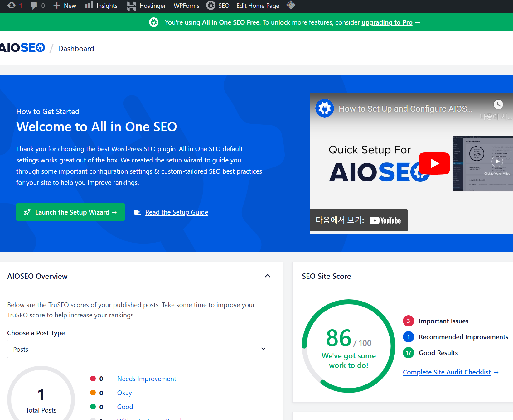Click the AIOSEO logo in the header
This screenshot has width=513, height=420.
[x=22, y=48]
